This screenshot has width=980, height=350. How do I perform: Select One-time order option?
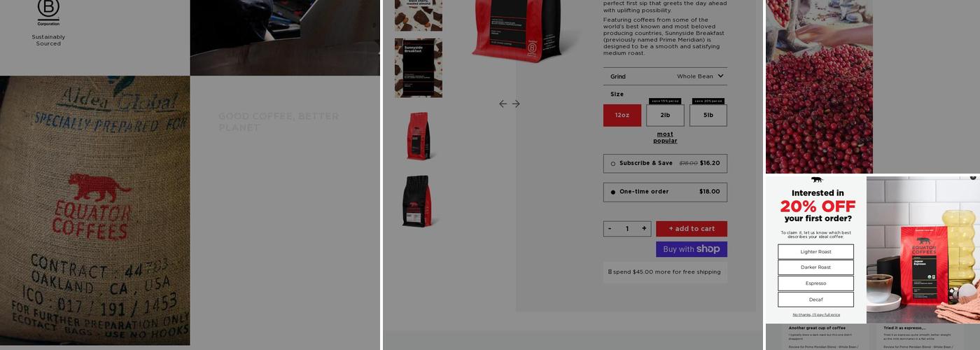click(665, 192)
